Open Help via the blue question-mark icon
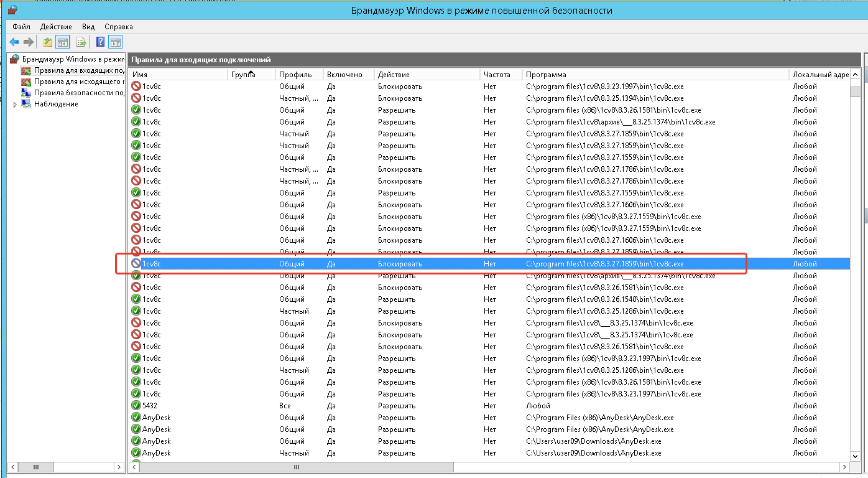Viewport: 868px width, 478px height. point(100,42)
